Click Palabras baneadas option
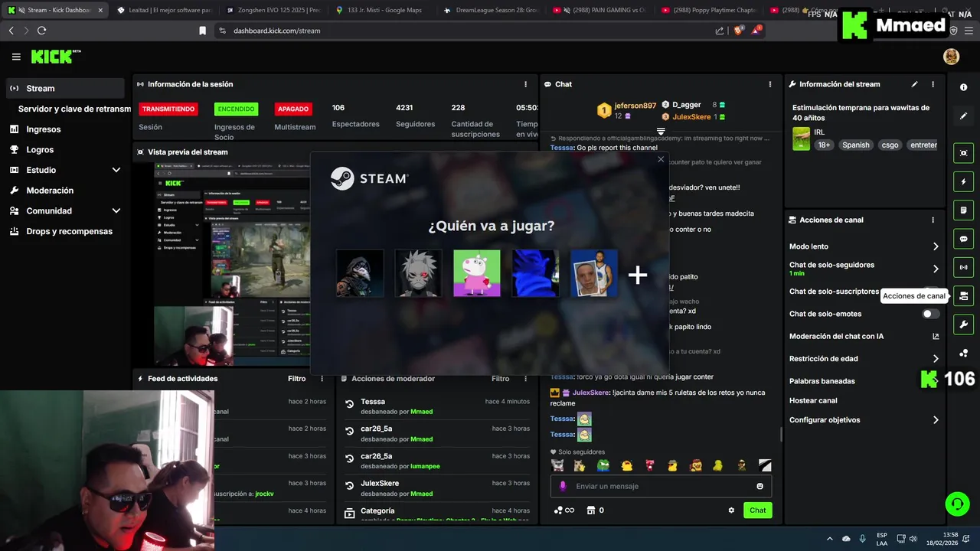The width and height of the screenshot is (980, 551). tap(822, 380)
